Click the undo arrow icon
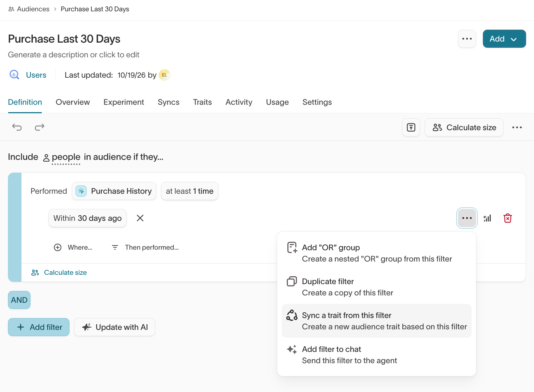This screenshot has height=392, width=534. click(17, 127)
